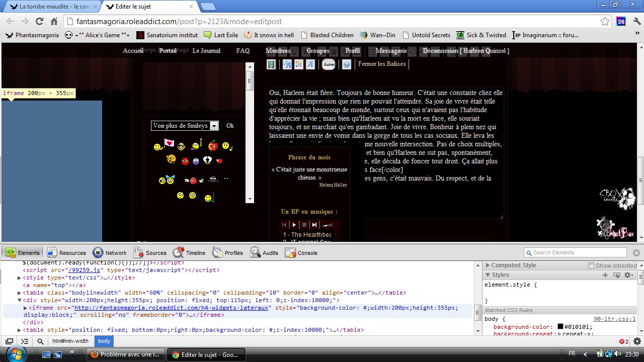Adjust the music player volume slider
The height and width of the screenshot is (362, 644).
coord(328,225)
